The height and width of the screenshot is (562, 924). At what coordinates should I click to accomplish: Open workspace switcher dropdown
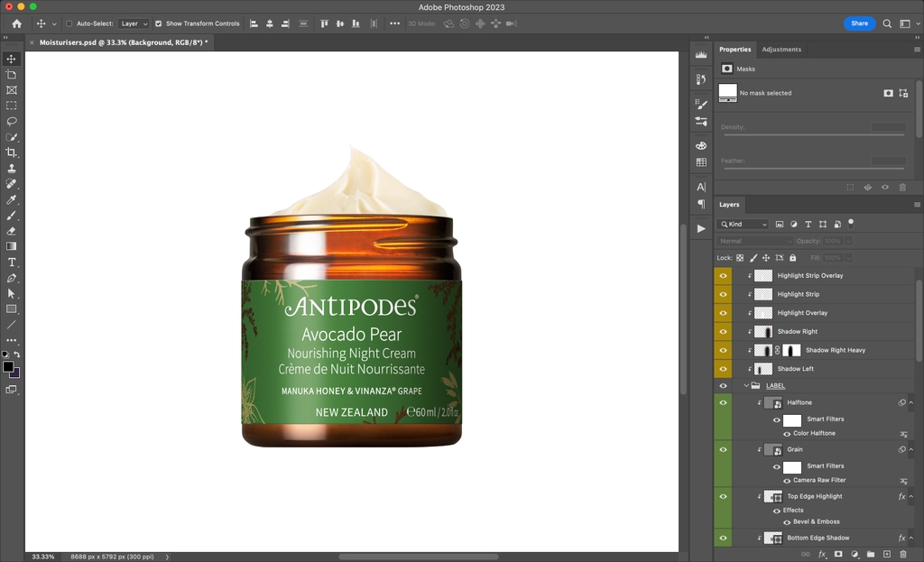coord(908,23)
